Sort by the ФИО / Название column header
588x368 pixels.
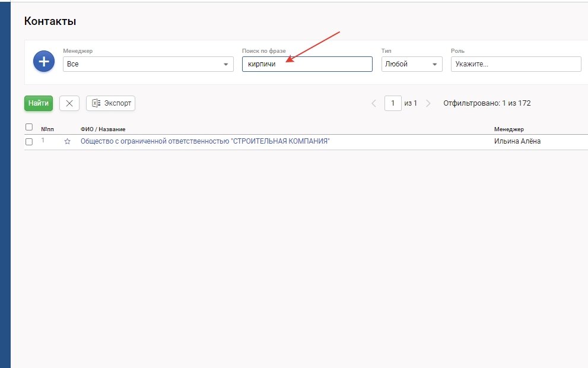(103, 129)
